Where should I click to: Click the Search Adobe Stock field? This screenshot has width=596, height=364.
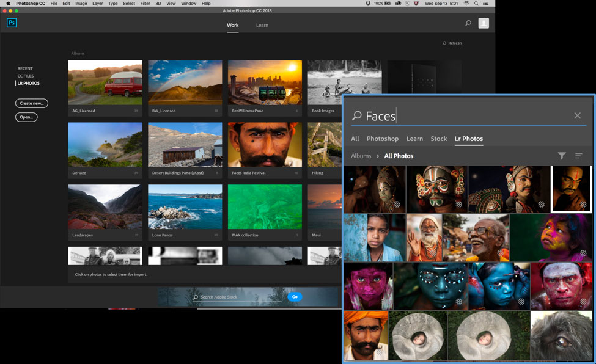238,297
